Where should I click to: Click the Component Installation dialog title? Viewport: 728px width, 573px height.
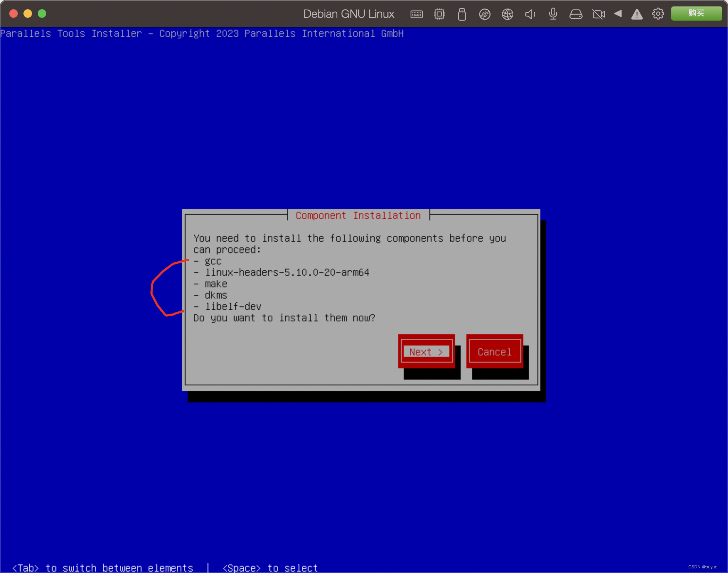(x=358, y=215)
